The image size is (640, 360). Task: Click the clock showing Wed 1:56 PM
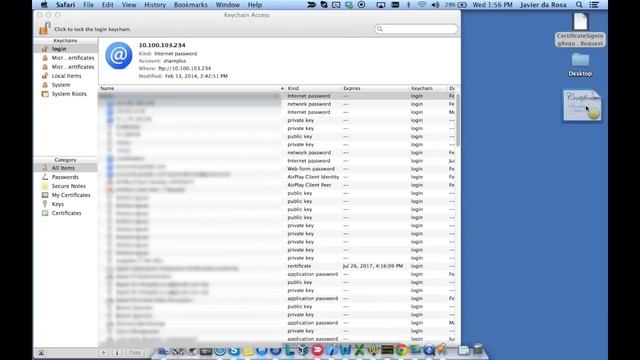click(x=492, y=5)
